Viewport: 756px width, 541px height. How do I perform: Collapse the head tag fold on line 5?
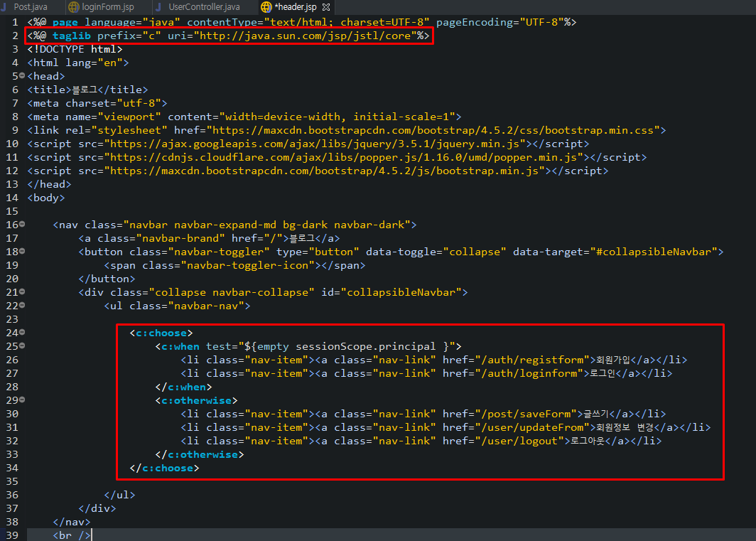click(x=22, y=76)
